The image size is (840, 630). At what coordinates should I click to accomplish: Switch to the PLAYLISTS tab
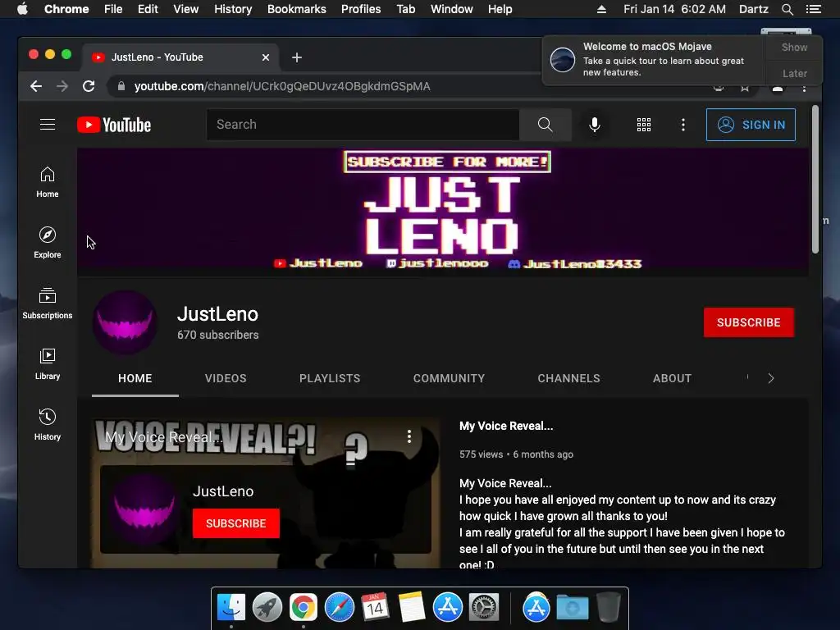click(x=330, y=378)
